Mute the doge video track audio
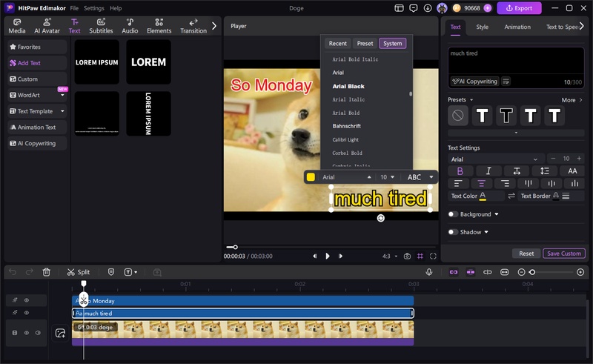This screenshot has width=593, height=364. [38, 333]
